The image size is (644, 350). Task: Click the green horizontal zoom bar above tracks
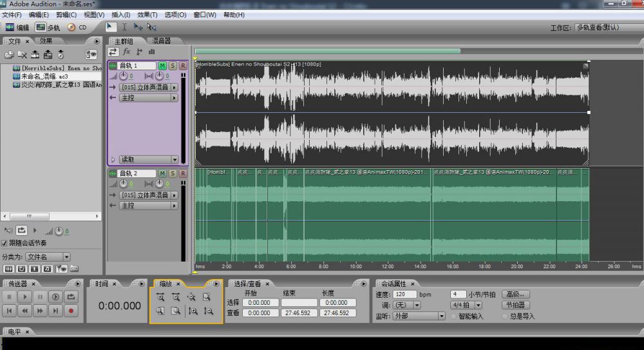[328, 51]
